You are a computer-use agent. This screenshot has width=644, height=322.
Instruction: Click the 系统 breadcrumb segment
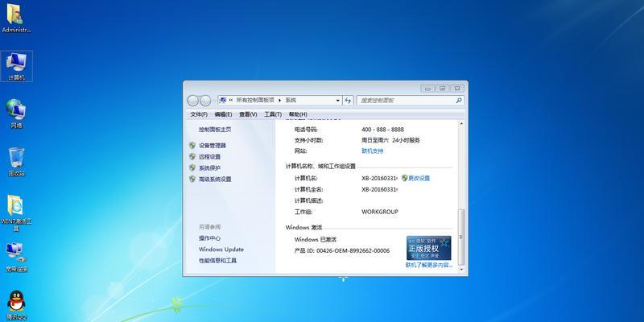click(x=291, y=100)
